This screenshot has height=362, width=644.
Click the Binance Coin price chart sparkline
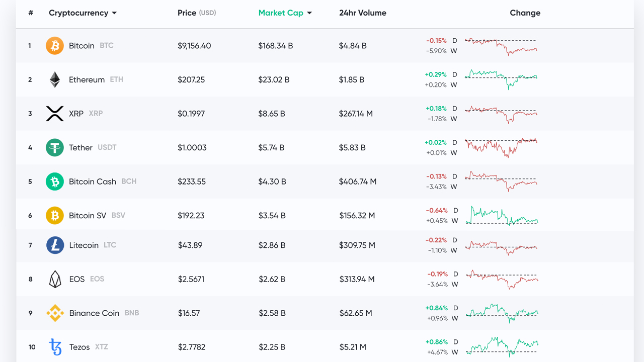tap(502, 313)
